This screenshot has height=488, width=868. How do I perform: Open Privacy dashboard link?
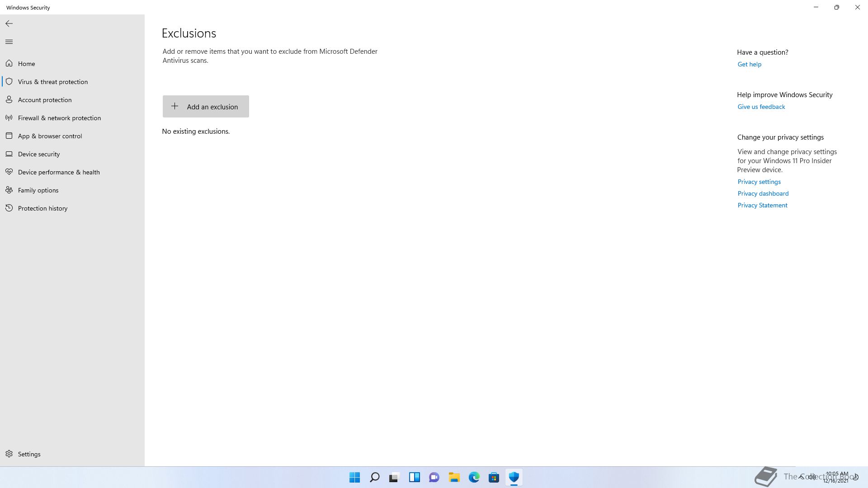[763, 193]
